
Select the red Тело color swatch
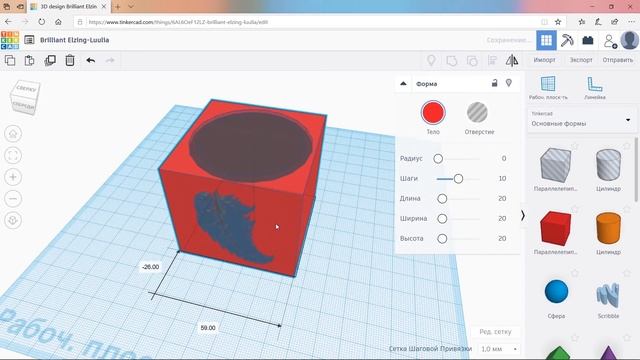click(433, 113)
